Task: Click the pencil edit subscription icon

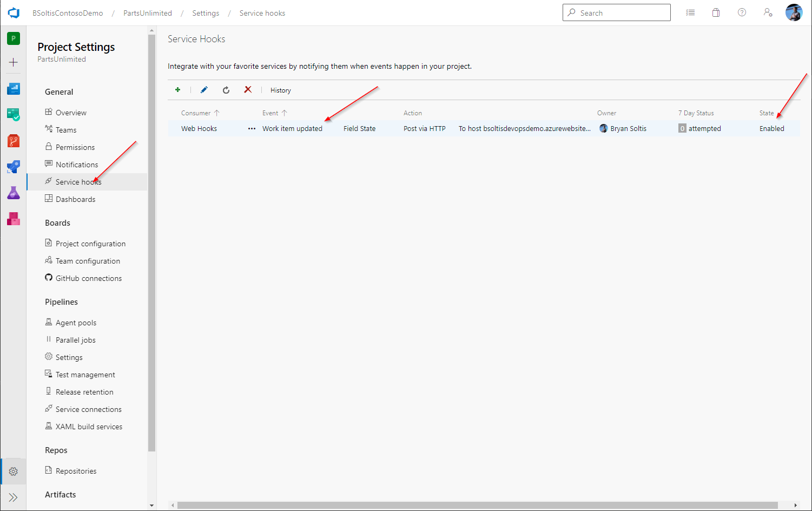Action: point(204,90)
